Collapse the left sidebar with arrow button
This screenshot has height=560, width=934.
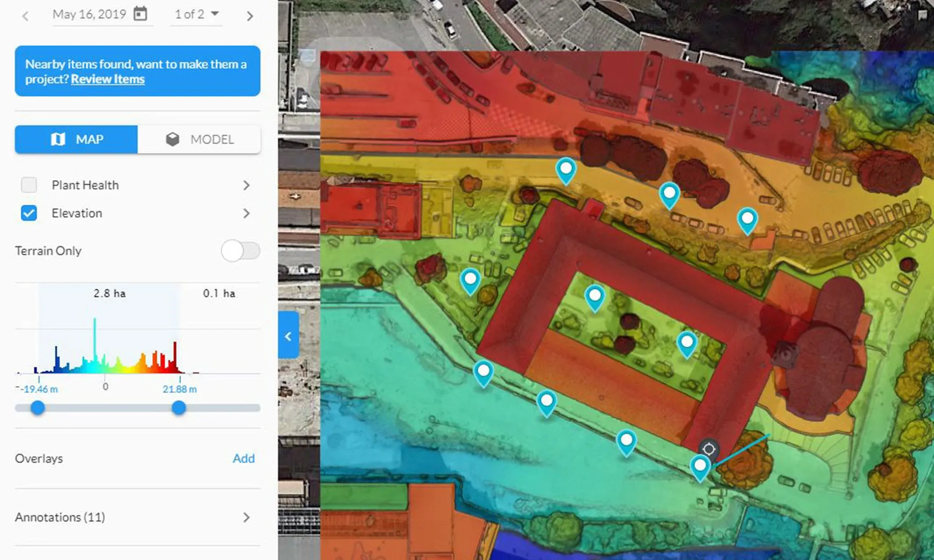click(x=288, y=335)
